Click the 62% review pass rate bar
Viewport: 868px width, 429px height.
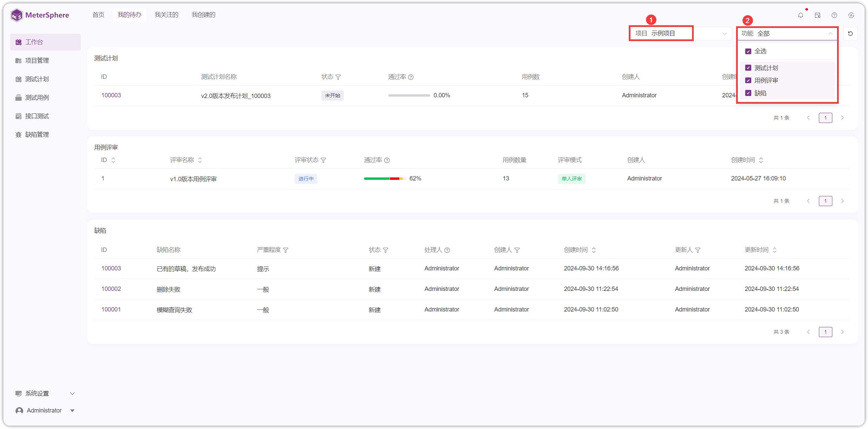[385, 178]
